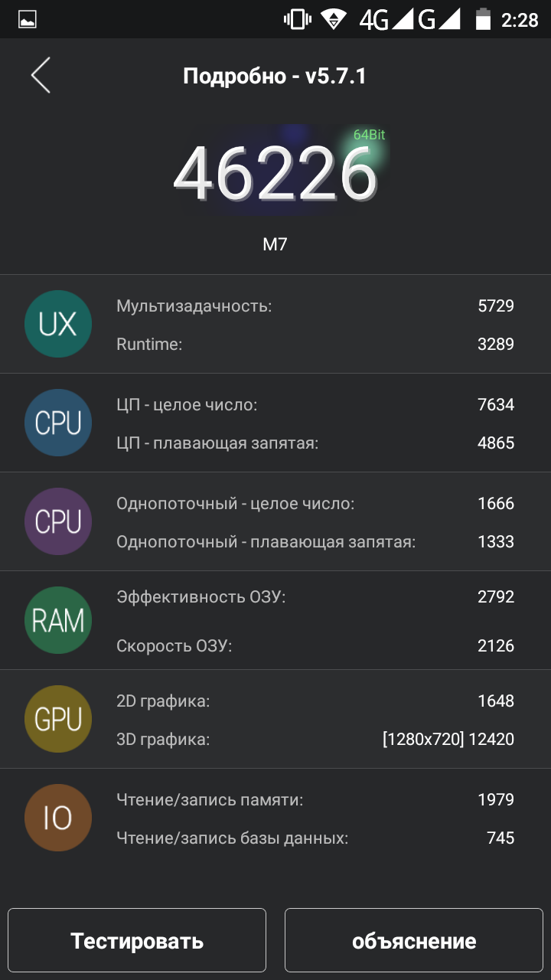
Task: Open the объяснение button
Action: point(414,940)
